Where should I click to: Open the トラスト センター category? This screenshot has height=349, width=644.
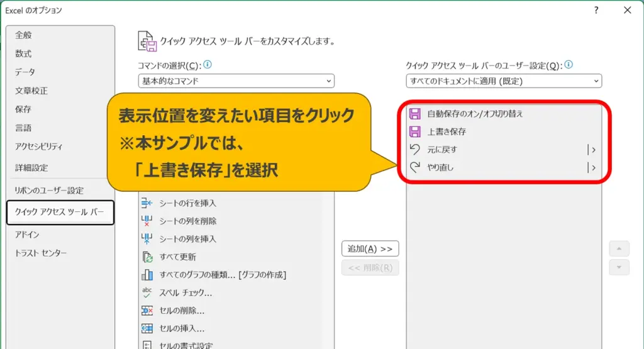[x=41, y=253]
